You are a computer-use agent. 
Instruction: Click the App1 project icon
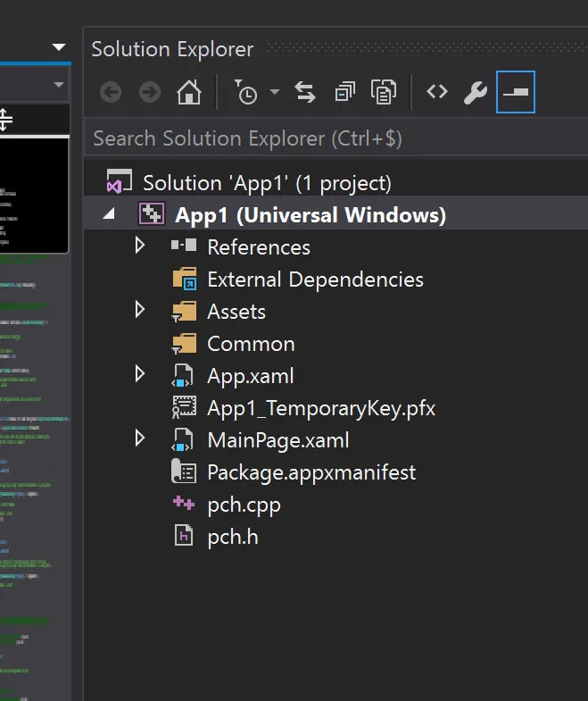coord(152,213)
